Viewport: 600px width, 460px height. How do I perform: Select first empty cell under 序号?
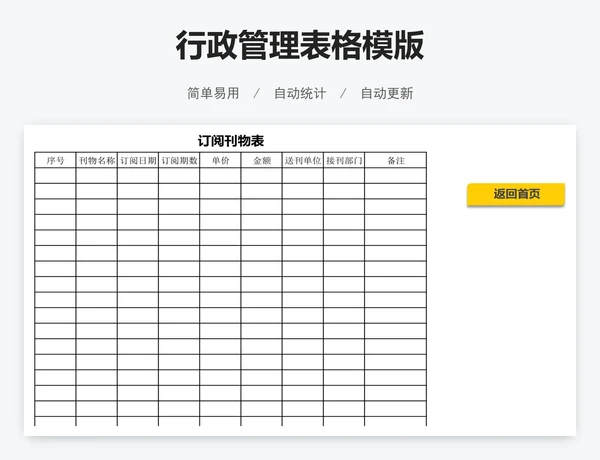[x=55, y=175]
